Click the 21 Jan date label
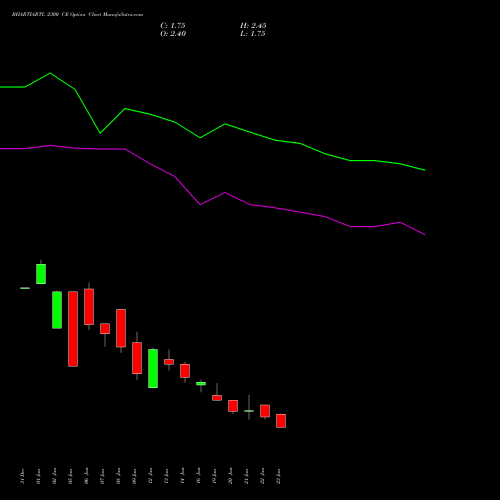 coord(246,476)
